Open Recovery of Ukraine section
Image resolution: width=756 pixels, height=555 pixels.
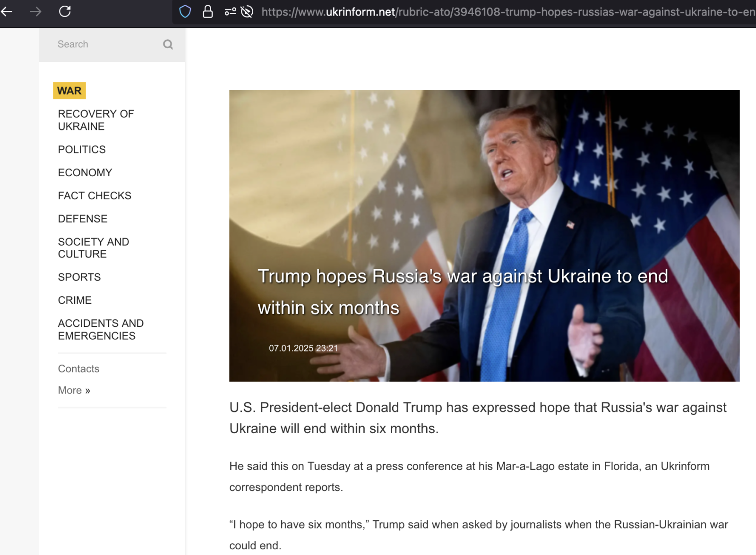click(96, 120)
